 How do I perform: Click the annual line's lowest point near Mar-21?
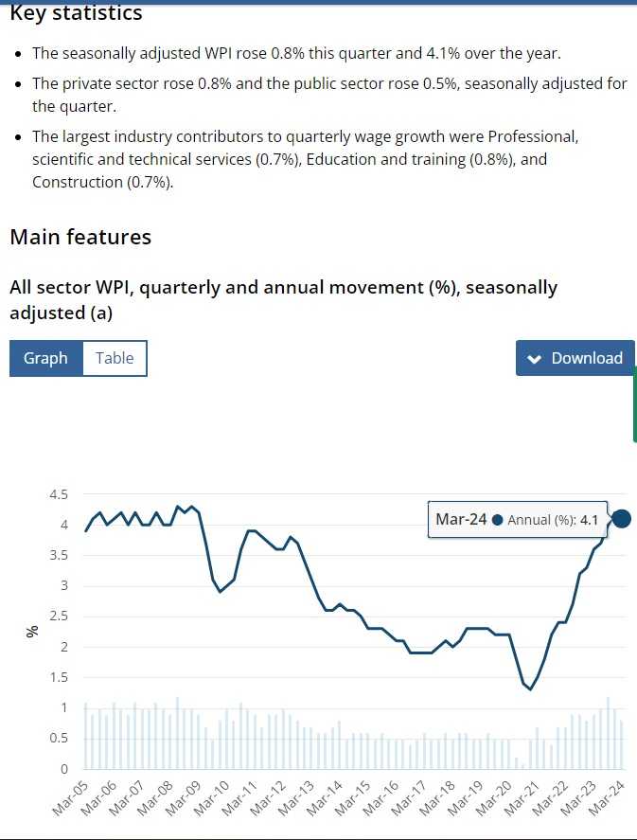(x=530, y=688)
